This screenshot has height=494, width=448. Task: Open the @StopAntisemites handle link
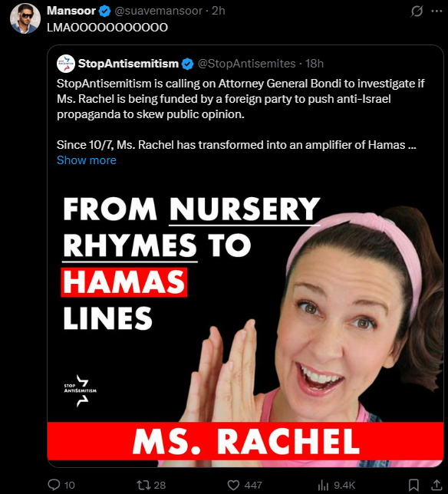click(246, 64)
